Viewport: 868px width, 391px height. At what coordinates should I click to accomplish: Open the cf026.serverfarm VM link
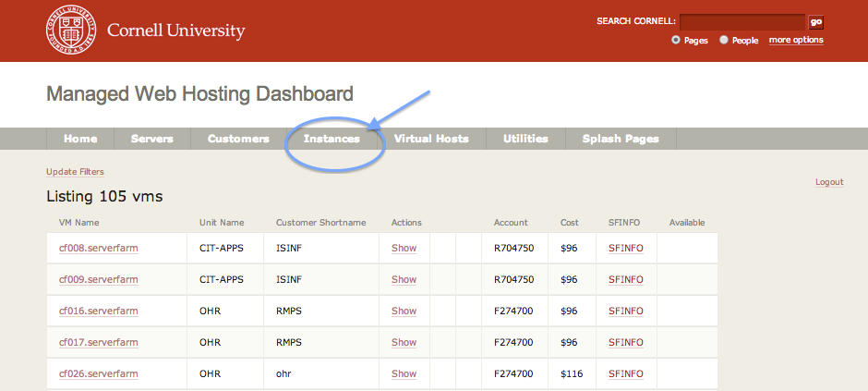(99, 373)
